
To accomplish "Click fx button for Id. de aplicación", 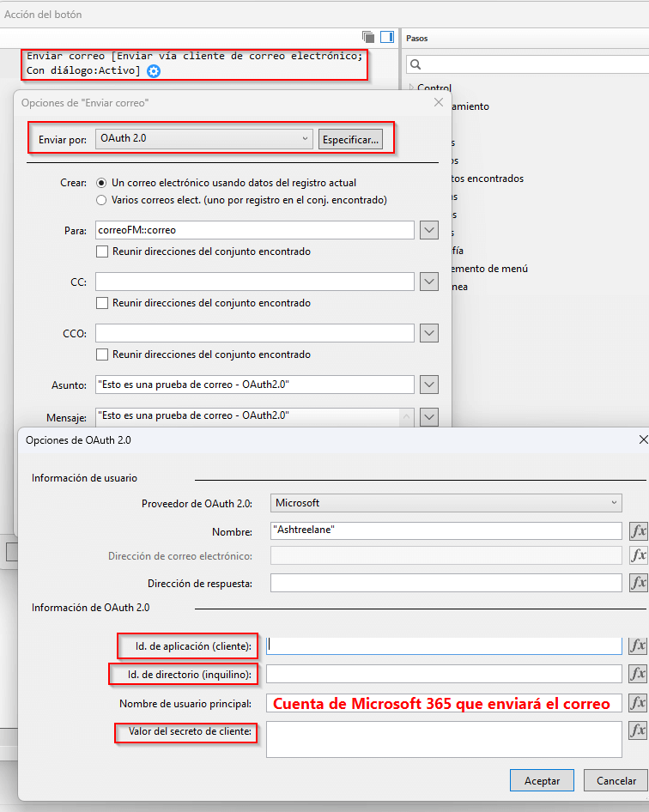I will point(638,645).
